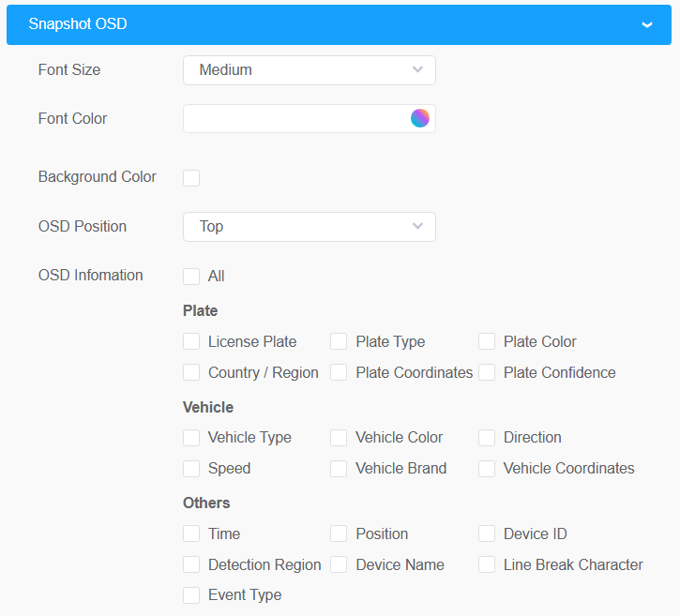Toggle the Time checkbox
Image resolution: width=680 pixels, height=616 pixels.
click(191, 533)
